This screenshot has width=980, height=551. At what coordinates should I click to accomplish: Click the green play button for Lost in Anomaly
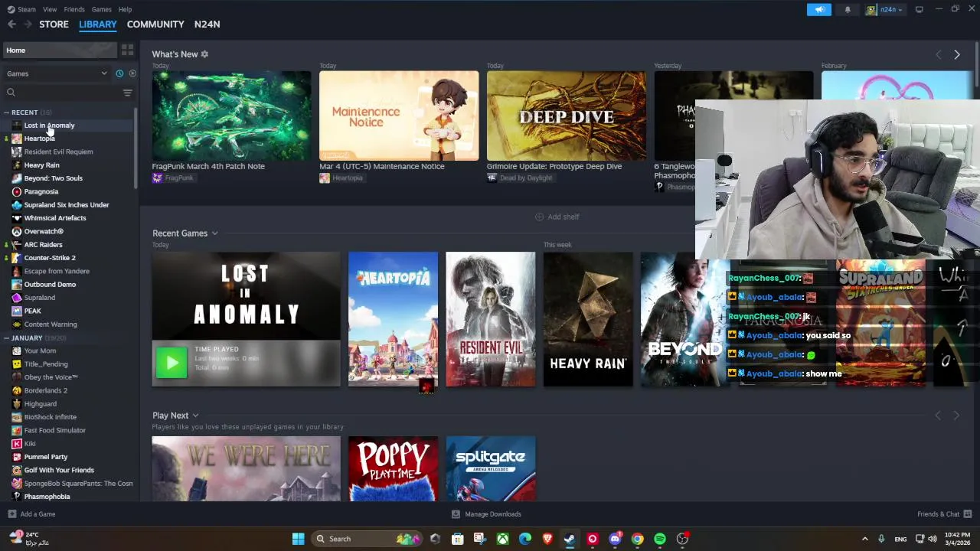coord(171,363)
